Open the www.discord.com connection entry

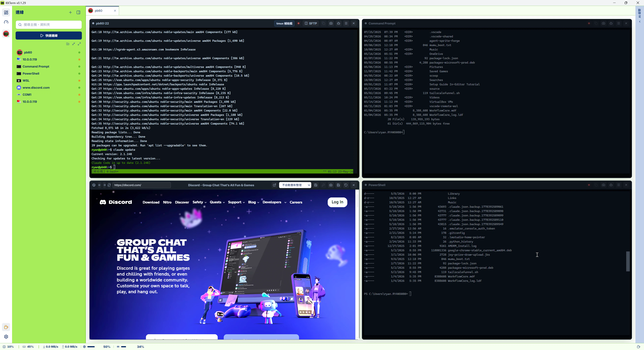[48, 87]
